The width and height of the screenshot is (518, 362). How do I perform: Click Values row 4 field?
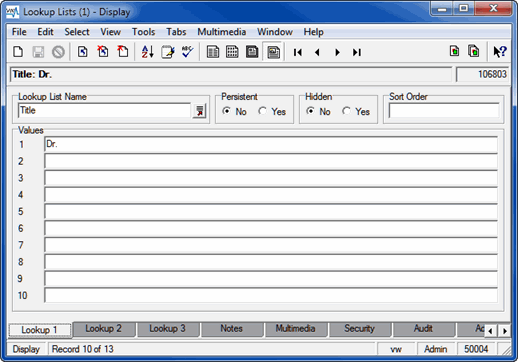coord(271,195)
